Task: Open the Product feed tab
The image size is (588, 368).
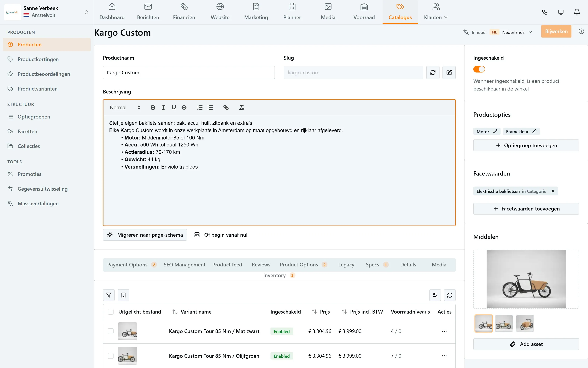Action: [x=227, y=265]
